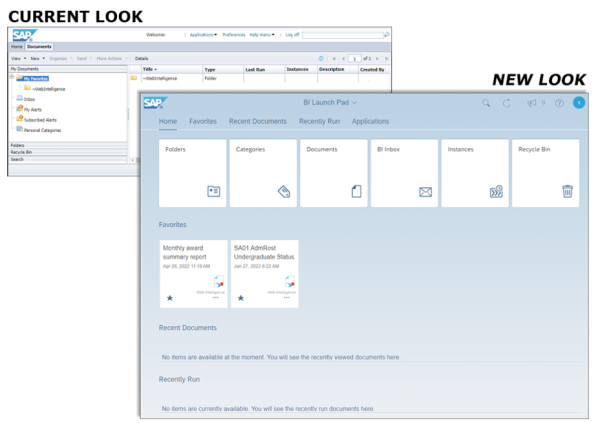Open the Organize dropdown in old toolbar

pos(60,59)
